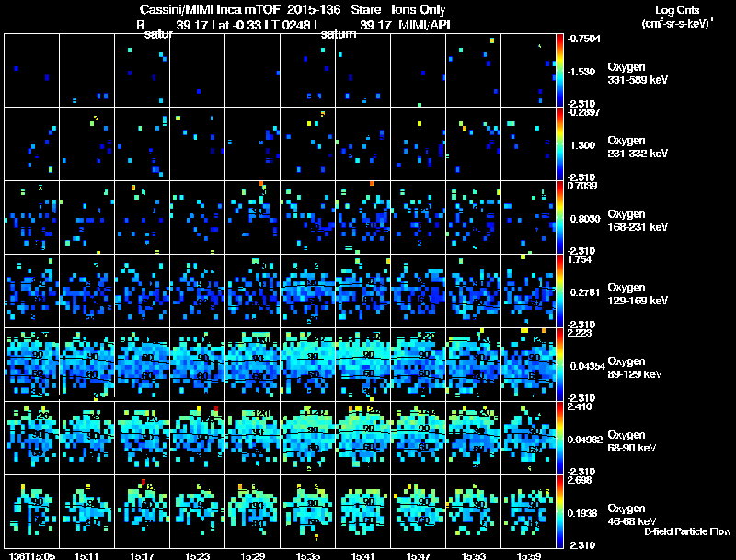Click the '1.754' colorbar value
The height and width of the screenshot is (560, 736).
(580, 260)
